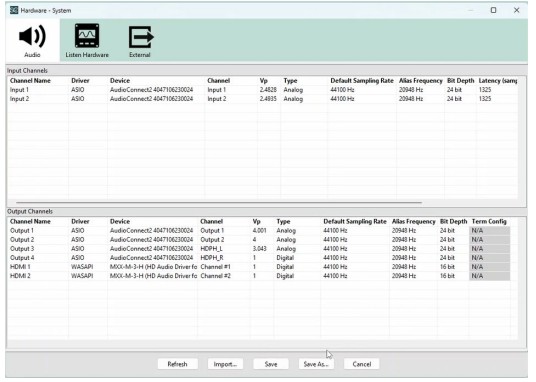Viewport: 536px width, 382px height.
Task: Click the Channel #2 cell for HDMI 2
Action: coord(215,276)
